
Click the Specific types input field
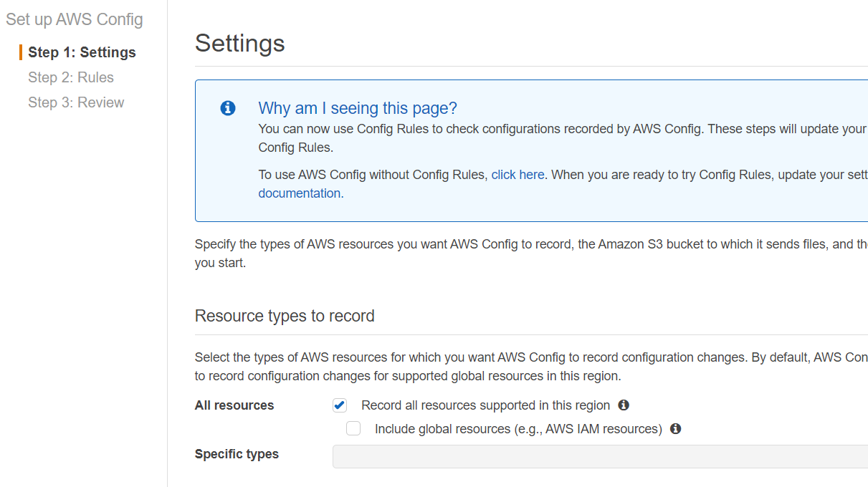click(x=600, y=456)
